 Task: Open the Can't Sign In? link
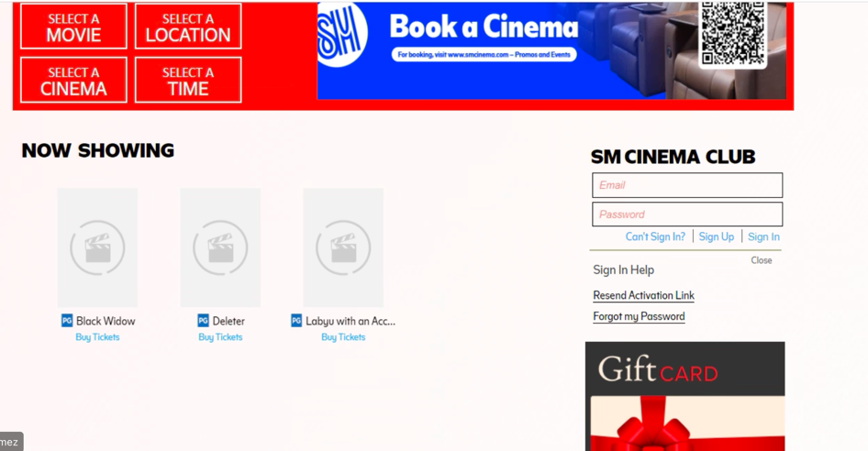point(655,236)
